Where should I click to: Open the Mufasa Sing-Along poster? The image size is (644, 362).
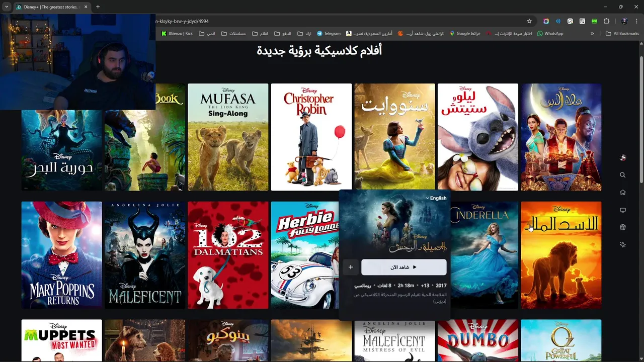coord(228,137)
